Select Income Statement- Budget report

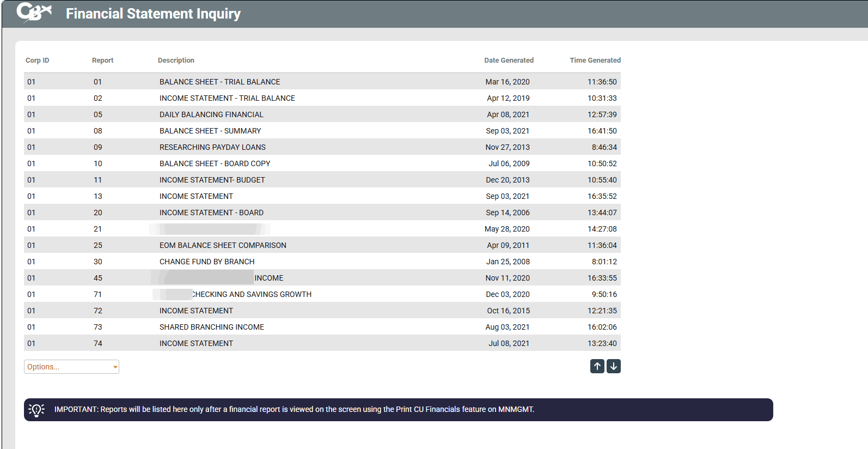pyautogui.click(x=212, y=180)
